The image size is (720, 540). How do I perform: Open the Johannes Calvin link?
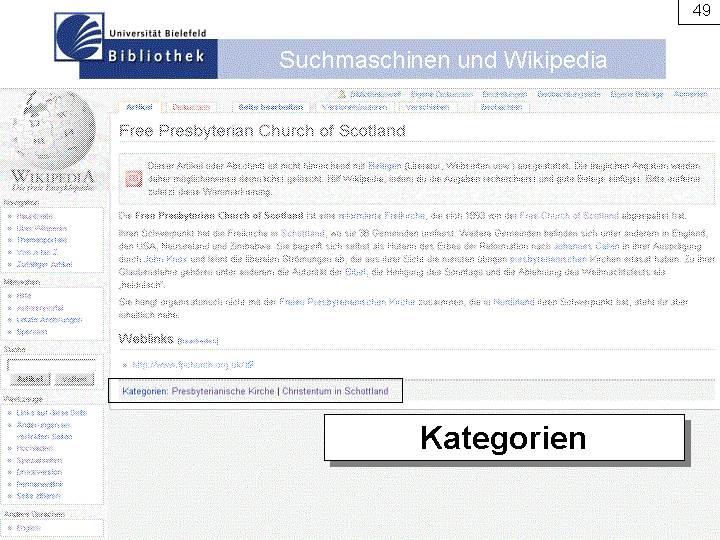click(x=586, y=246)
